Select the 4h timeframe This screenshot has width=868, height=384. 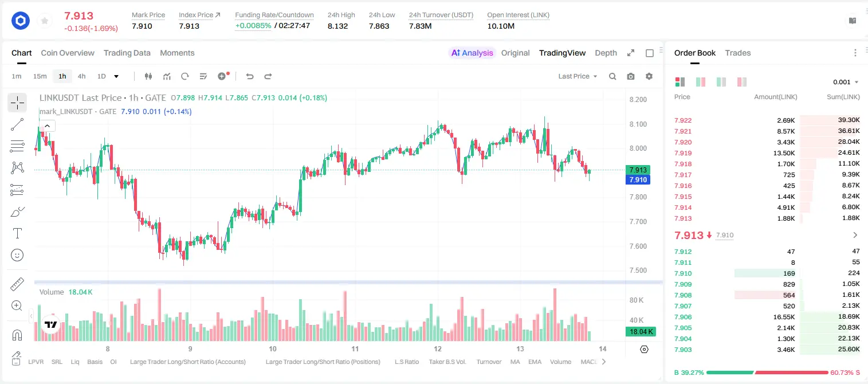click(81, 76)
